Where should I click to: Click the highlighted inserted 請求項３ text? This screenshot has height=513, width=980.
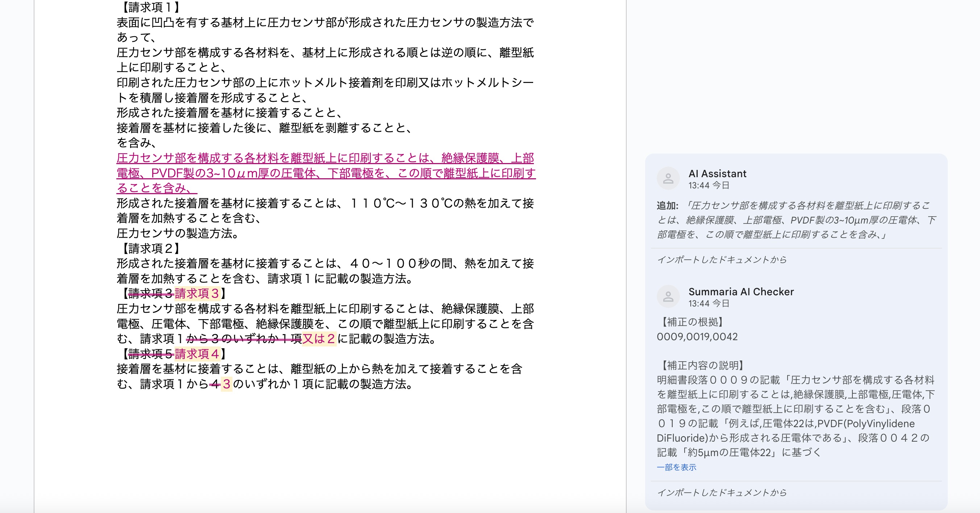pyautogui.click(x=197, y=293)
